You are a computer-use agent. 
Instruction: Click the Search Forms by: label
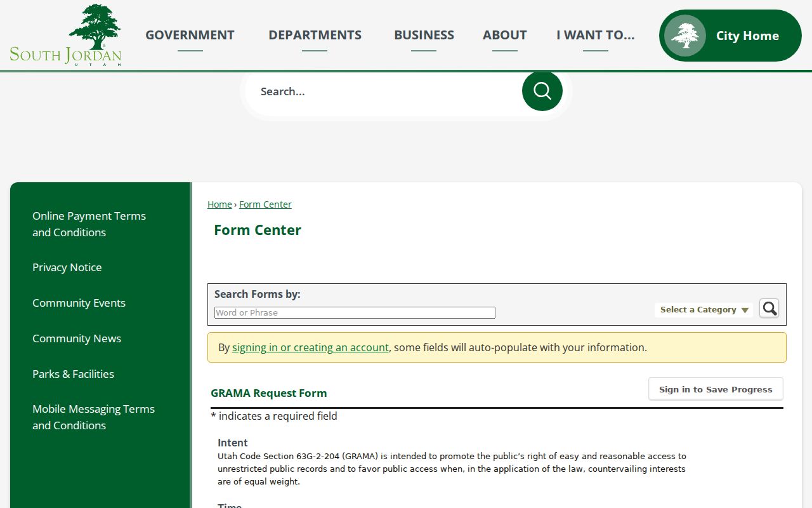pos(258,294)
